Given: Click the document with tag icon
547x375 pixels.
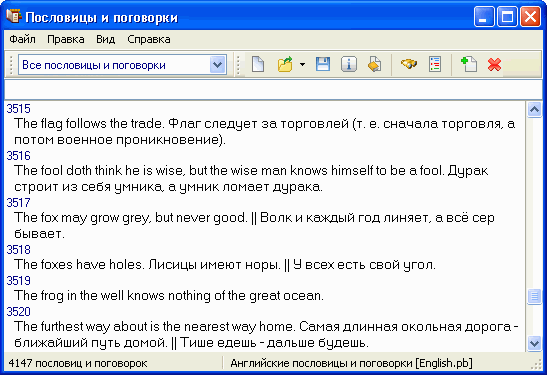Looking at the screenshot, I should click(375, 65).
